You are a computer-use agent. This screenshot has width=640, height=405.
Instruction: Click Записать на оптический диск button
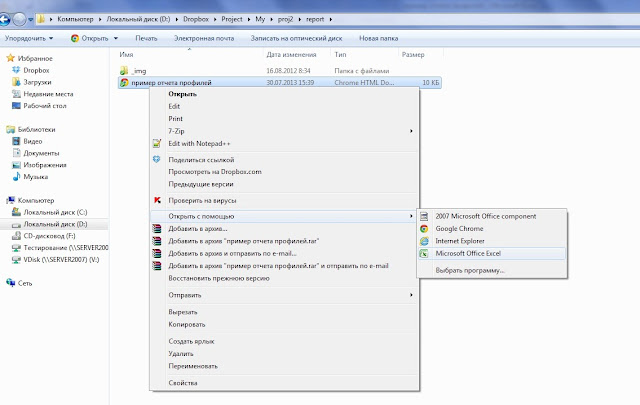(296, 38)
